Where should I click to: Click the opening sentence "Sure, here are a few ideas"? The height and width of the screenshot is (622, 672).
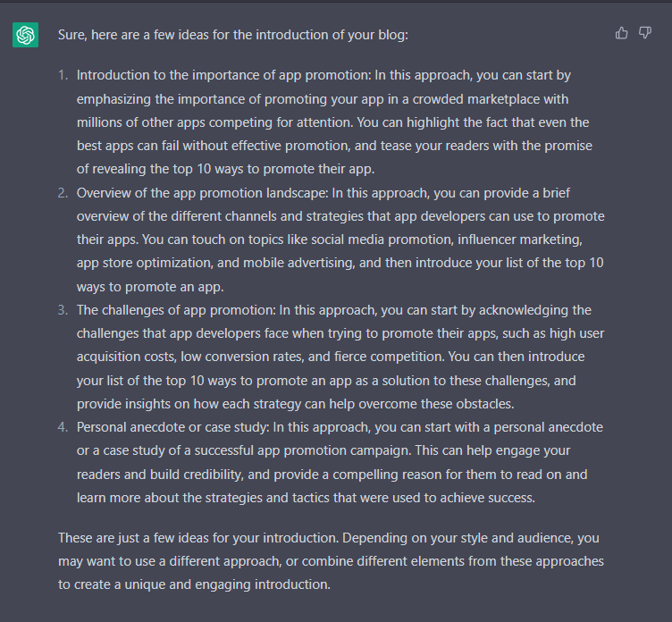[x=233, y=35]
